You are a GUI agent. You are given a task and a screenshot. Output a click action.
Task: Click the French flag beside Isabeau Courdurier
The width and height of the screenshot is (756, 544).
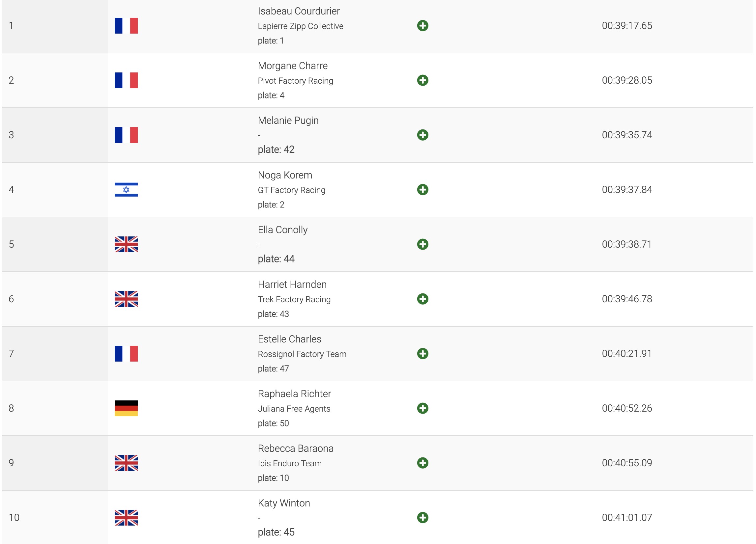[x=126, y=26]
